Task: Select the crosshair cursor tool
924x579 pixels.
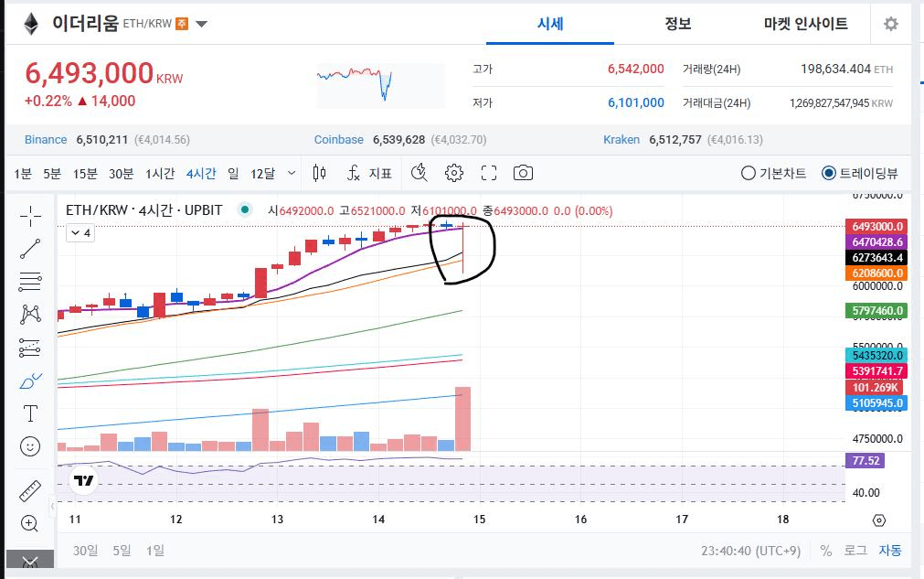Action: pos(30,217)
